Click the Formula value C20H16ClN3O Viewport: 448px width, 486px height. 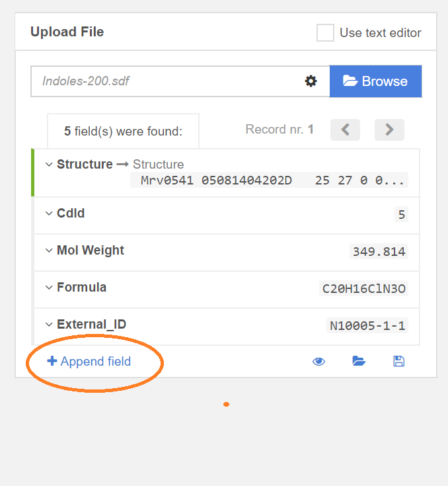tap(363, 288)
